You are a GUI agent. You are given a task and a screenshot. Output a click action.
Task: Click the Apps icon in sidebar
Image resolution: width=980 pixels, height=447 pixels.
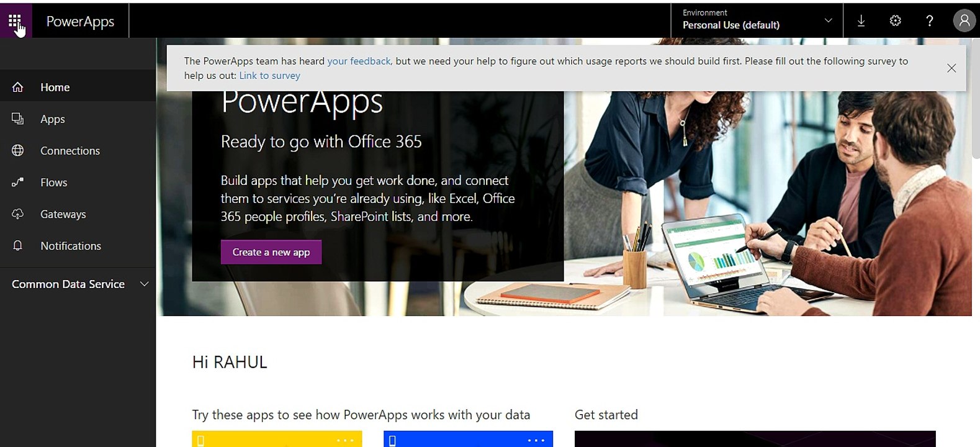pos(18,119)
